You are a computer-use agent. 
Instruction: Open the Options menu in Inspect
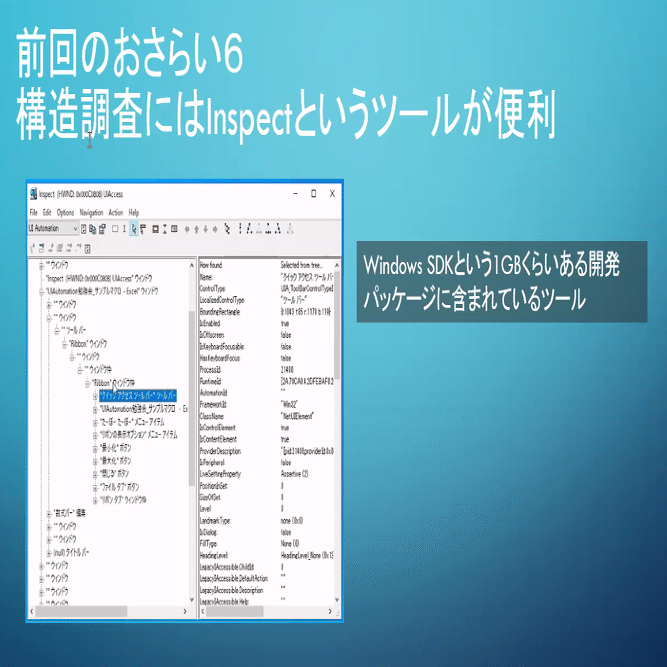[x=65, y=212]
